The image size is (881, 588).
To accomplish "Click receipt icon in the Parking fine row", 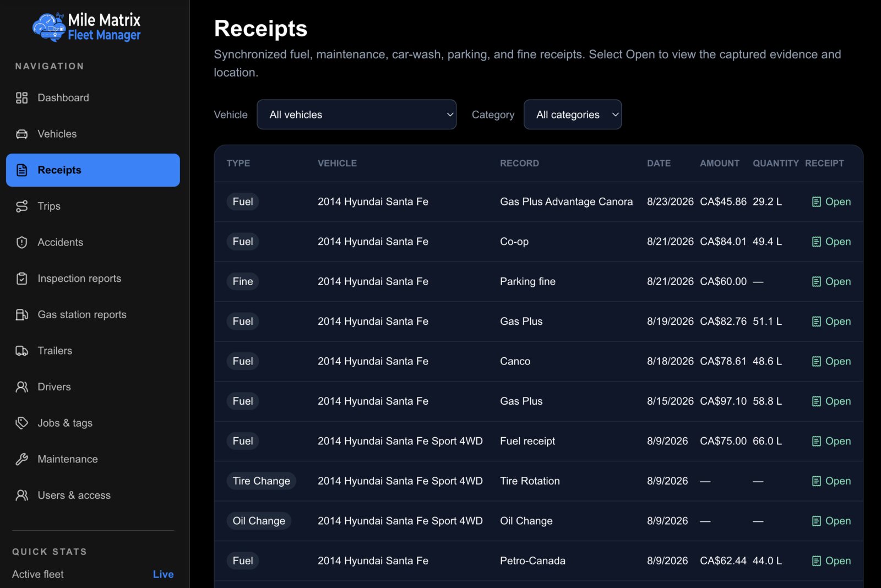I will pos(817,282).
